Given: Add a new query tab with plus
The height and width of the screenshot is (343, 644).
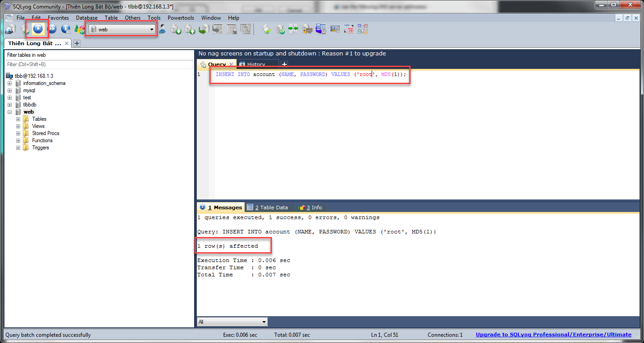Looking at the screenshot, I should 284,64.
